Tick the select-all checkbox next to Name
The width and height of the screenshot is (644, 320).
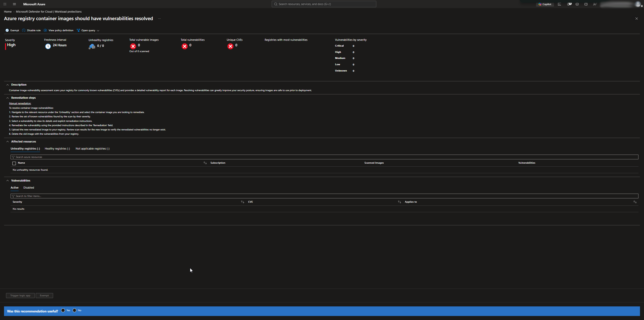tap(14, 163)
